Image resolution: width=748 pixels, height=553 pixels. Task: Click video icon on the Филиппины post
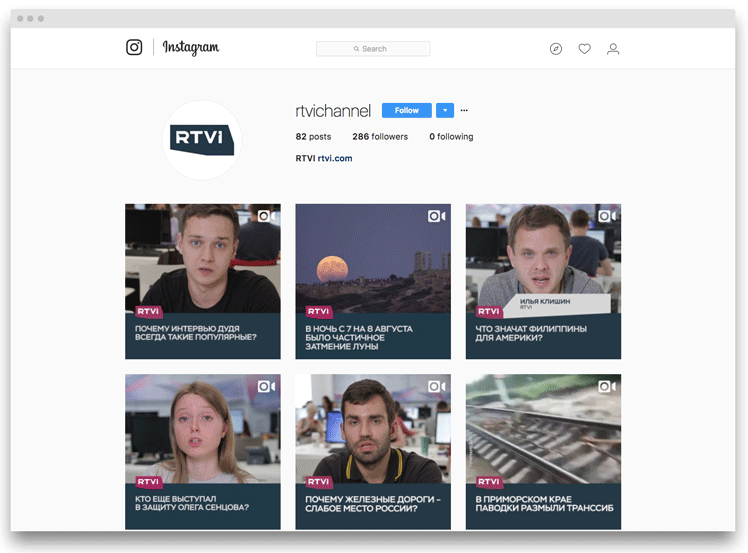tap(607, 216)
